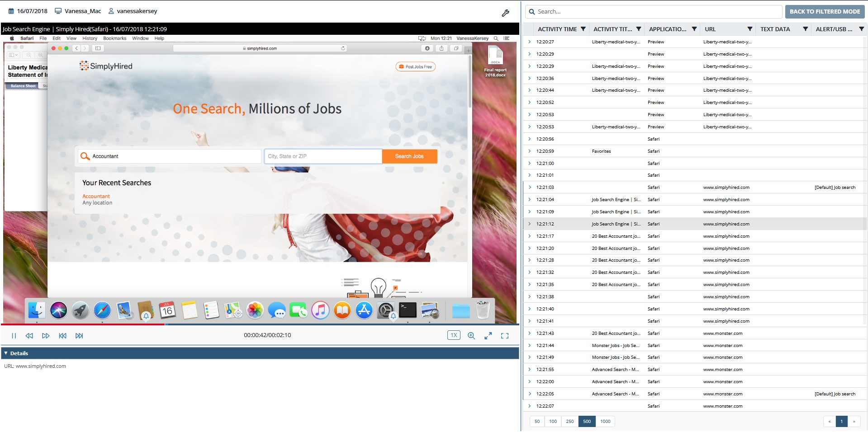Open the URL column filter
Viewport: 868px width, 432px height.
750,29
